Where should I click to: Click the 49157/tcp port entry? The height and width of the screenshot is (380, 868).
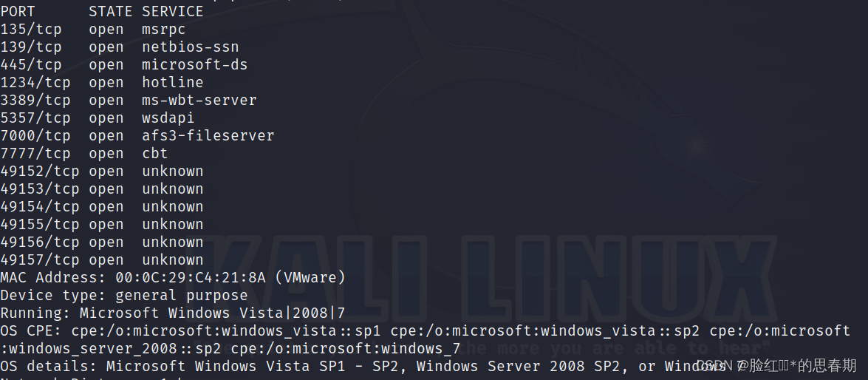pos(40,260)
